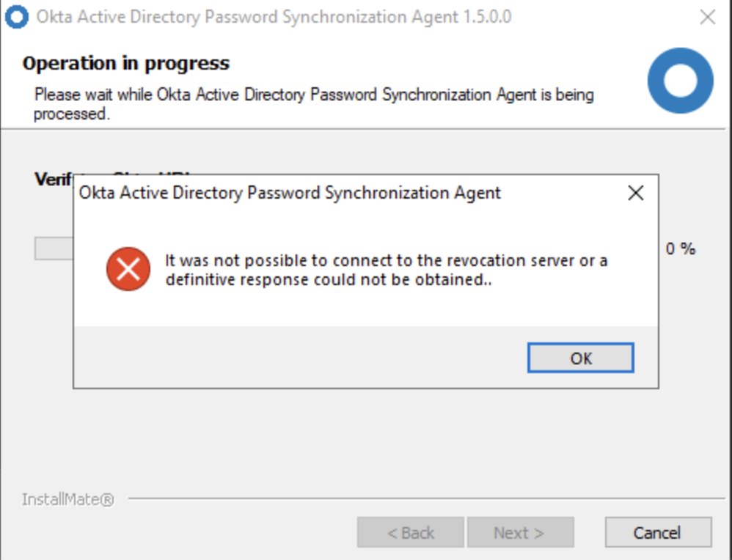The height and width of the screenshot is (560, 732).
Task: Click the OK button in error dialog
Action: pyautogui.click(x=580, y=358)
